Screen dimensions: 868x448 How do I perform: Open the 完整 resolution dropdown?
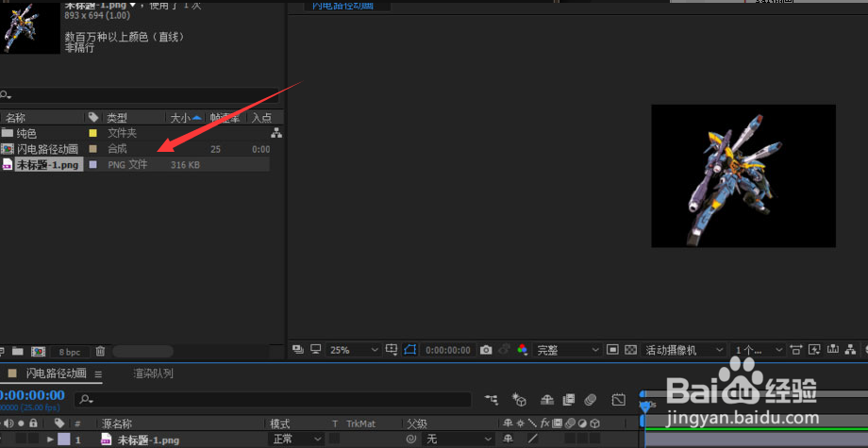click(x=567, y=350)
